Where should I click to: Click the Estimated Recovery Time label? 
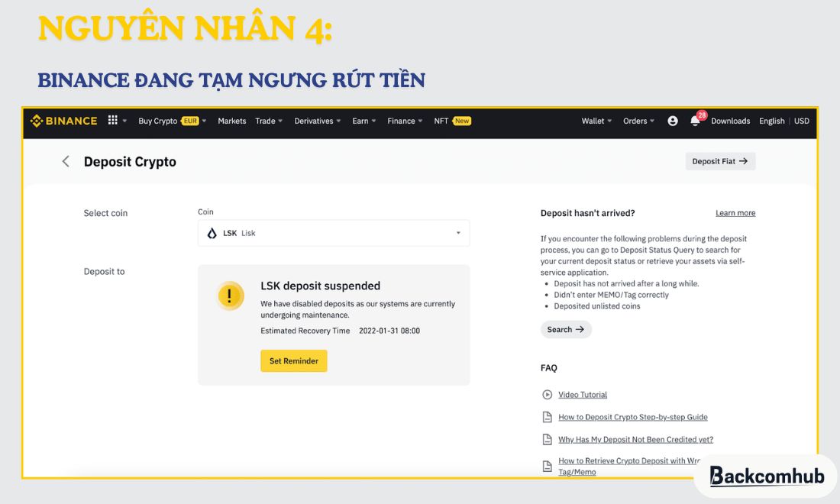click(305, 331)
